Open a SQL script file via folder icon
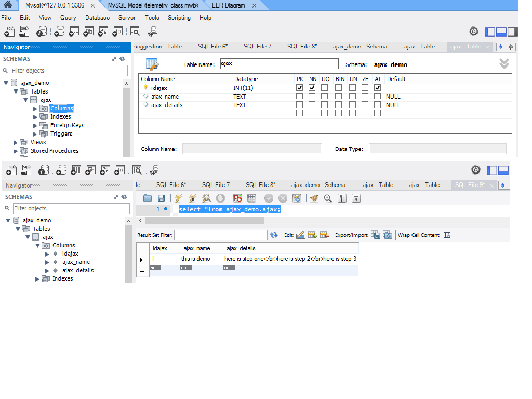The width and height of the screenshot is (532, 399). coord(148,198)
